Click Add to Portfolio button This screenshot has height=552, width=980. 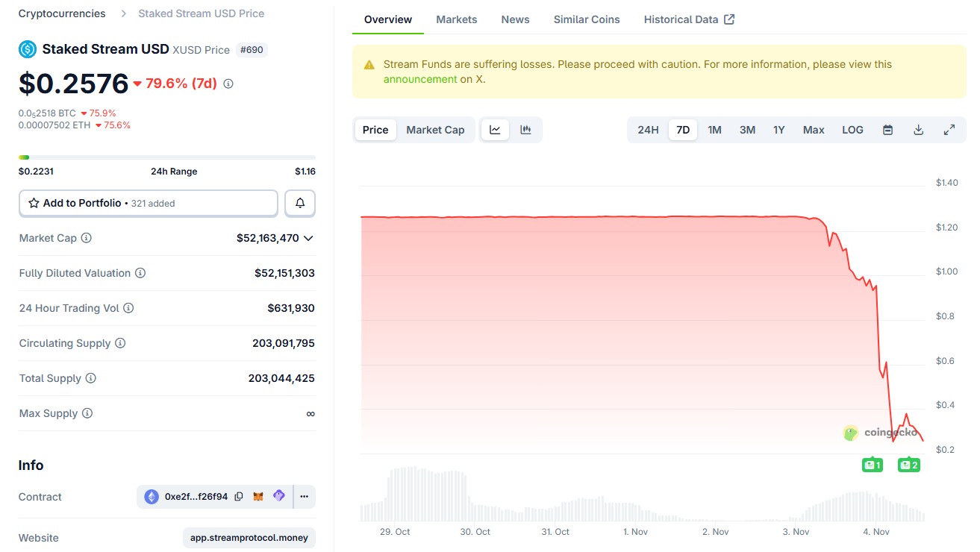(148, 203)
